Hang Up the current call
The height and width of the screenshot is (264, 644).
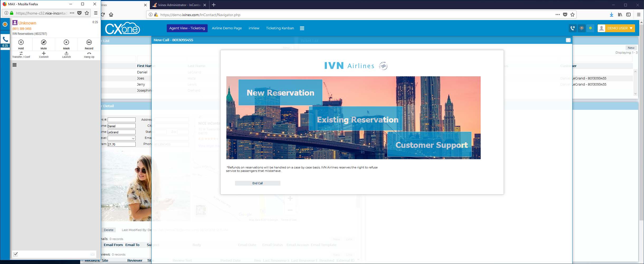(x=89, y=55)
